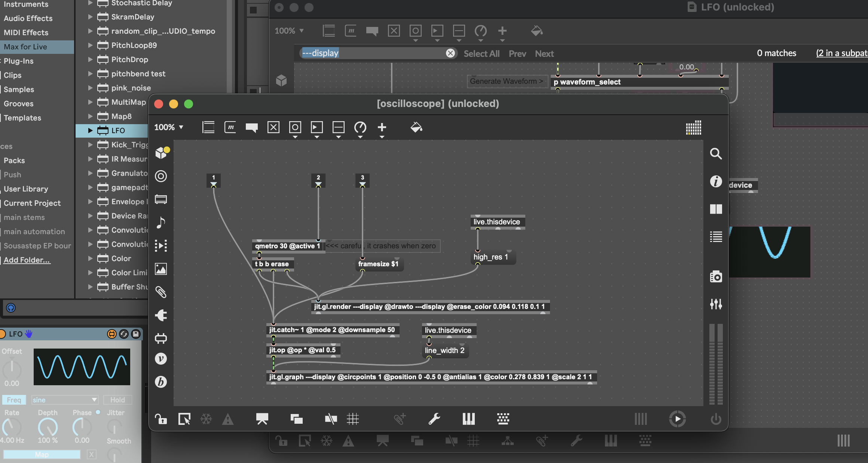
Task: Open images browser in left sidebar
Action: click(x=161, y=269)
